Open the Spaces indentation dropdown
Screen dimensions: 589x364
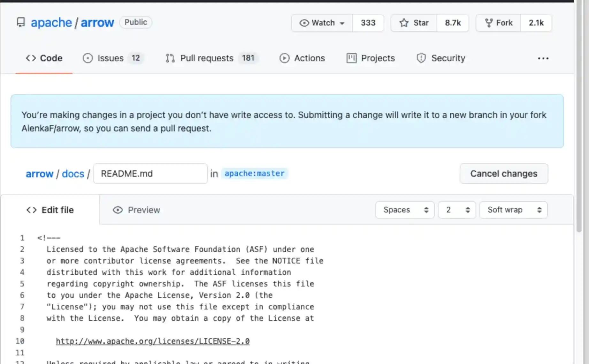(x=404, y=210)
